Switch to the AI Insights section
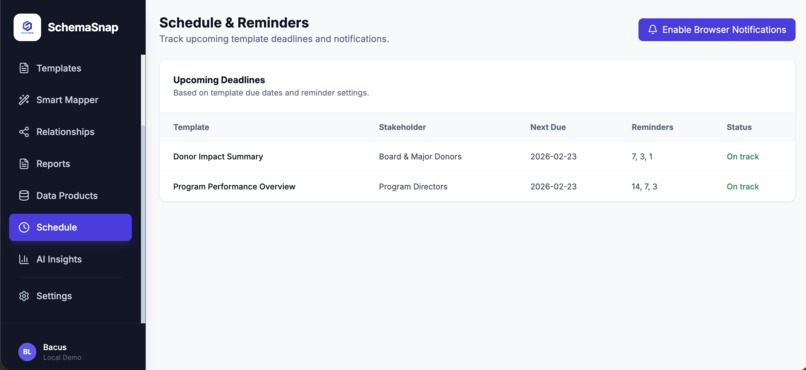The width and height of the screenshot is (806, 370). [x=70, y=259]
